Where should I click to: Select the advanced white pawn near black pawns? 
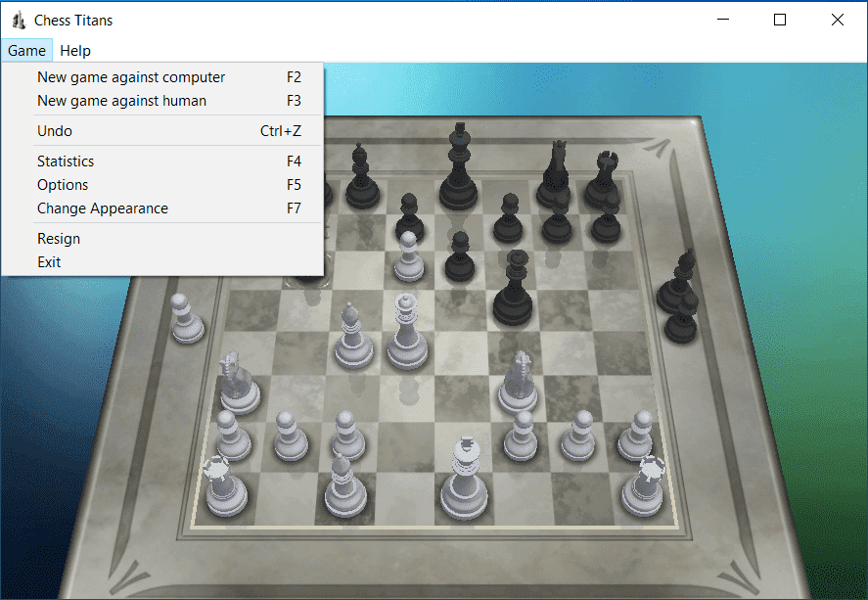coord(408,257)
